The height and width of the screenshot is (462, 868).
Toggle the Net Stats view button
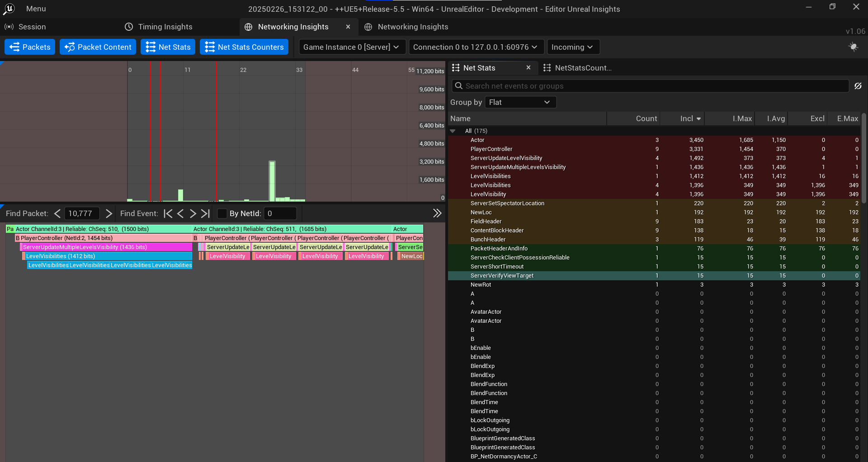click(x=168, y=47)
